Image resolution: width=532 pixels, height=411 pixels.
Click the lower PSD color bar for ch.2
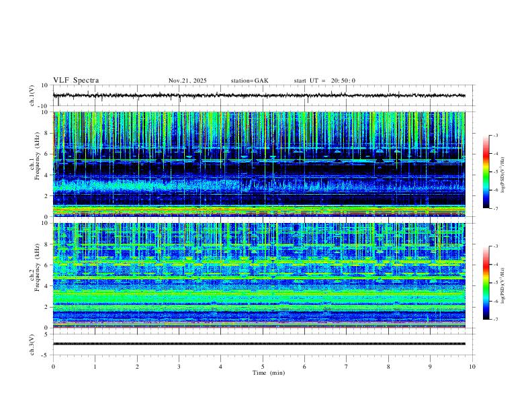(486, 283)
